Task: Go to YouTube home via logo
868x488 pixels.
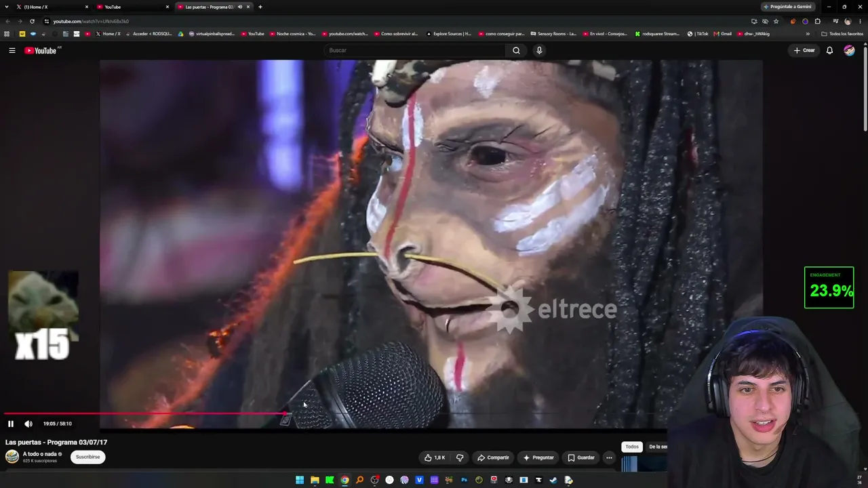Action: (x=41, y=50)
